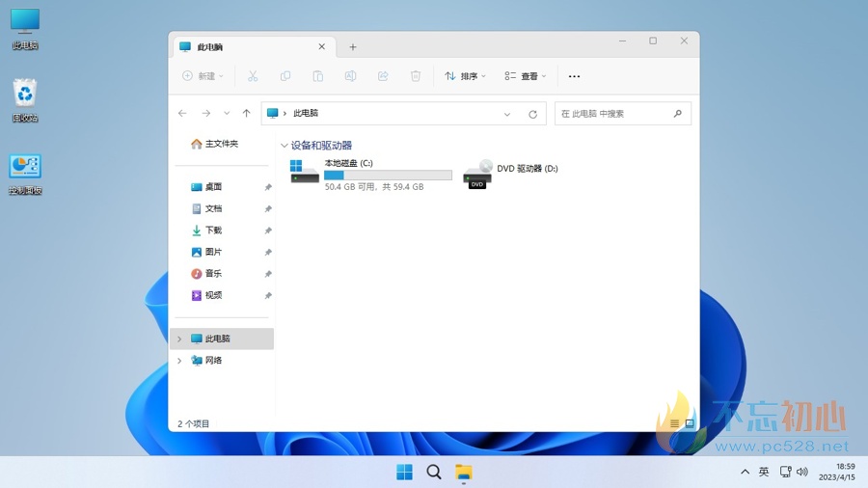Collapse the 设备和驱动器 group
Viewport: 868px width, 488px height.
pyautogui.click(x=284, y=146)
